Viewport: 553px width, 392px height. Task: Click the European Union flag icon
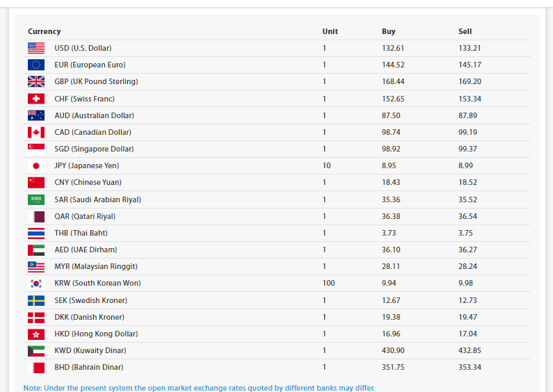click(36, 65)
